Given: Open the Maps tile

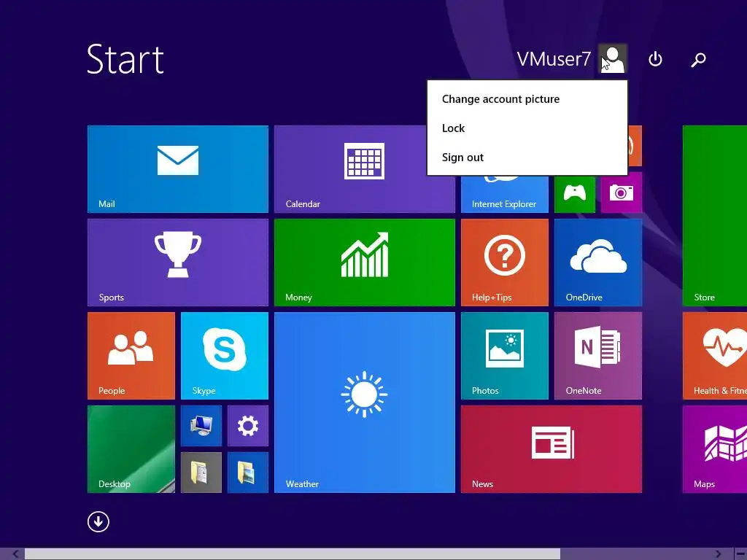Looking at the screenshot, I should 715,449.
